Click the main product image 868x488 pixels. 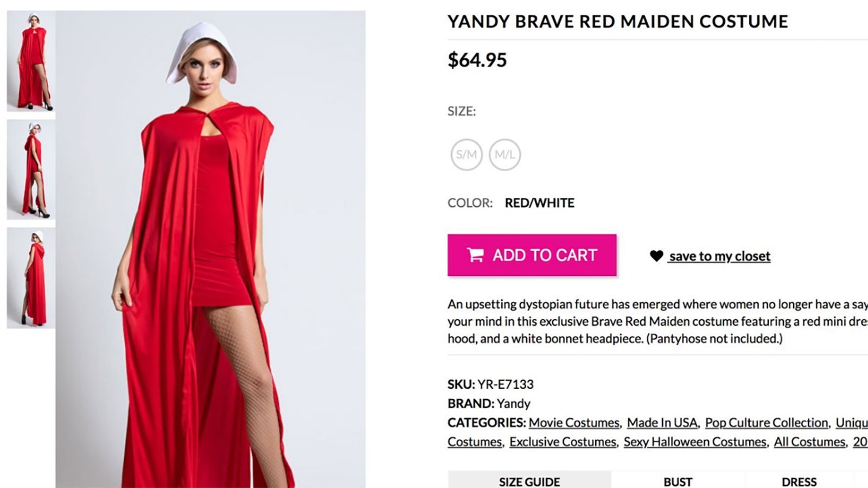210,249
